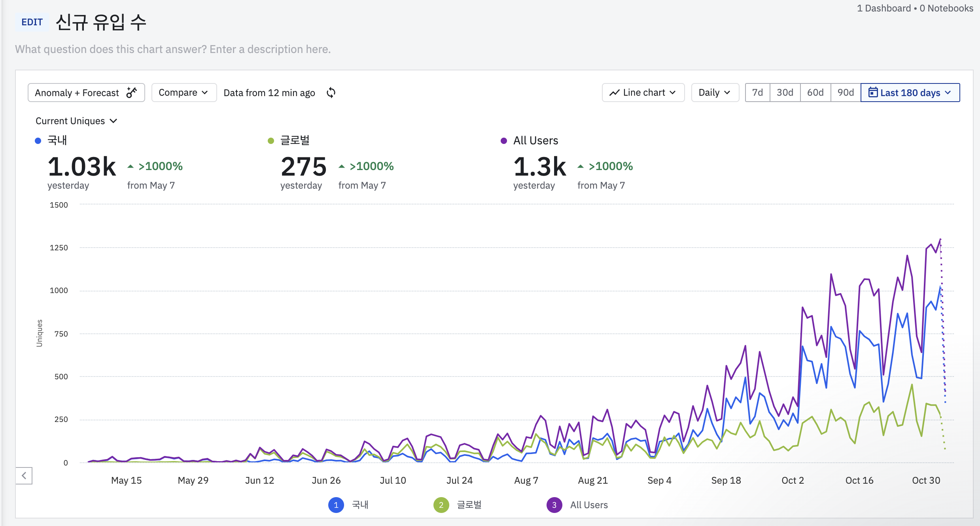Click the Anomaly + Forecast button
This screenshot has width=980, height=526.
coord(86,93)
